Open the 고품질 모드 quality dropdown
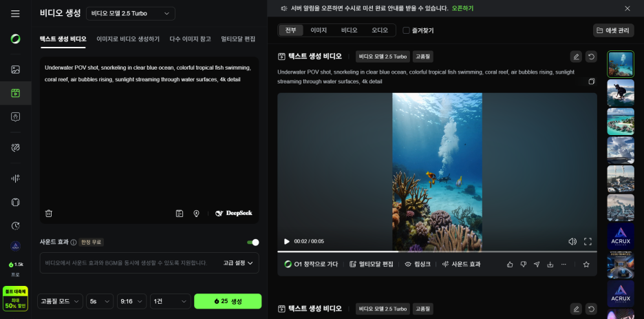This screenshot has height=319, width=644. point(60,301)
